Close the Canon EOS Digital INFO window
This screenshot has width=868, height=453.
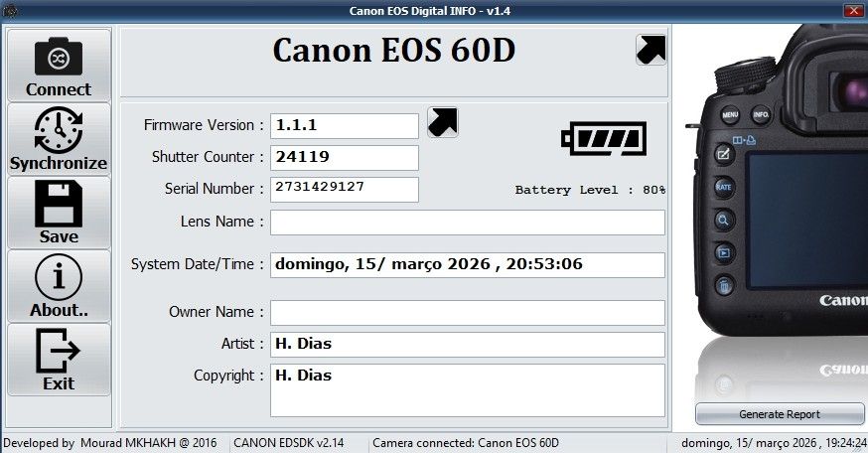(854, 11)
